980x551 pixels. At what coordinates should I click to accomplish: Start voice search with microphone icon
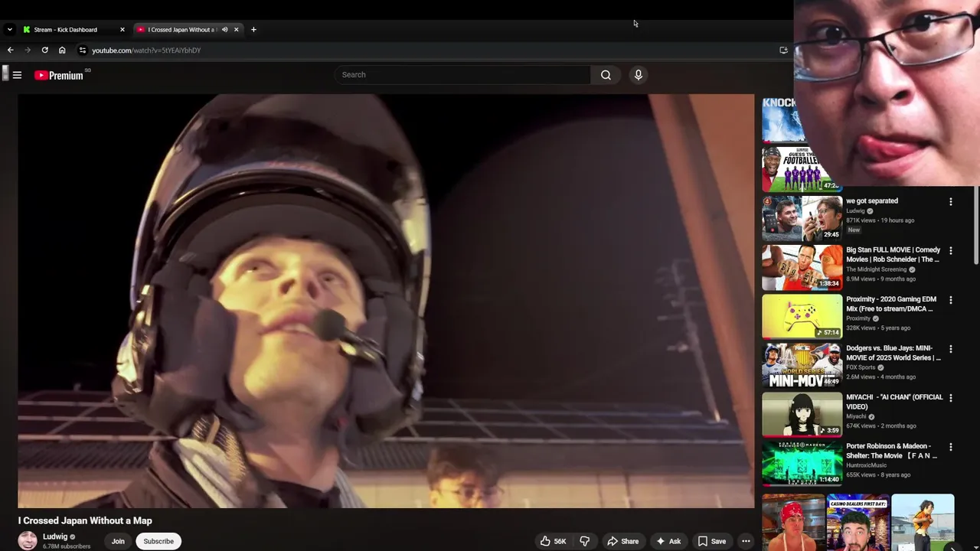pos(639,75)
